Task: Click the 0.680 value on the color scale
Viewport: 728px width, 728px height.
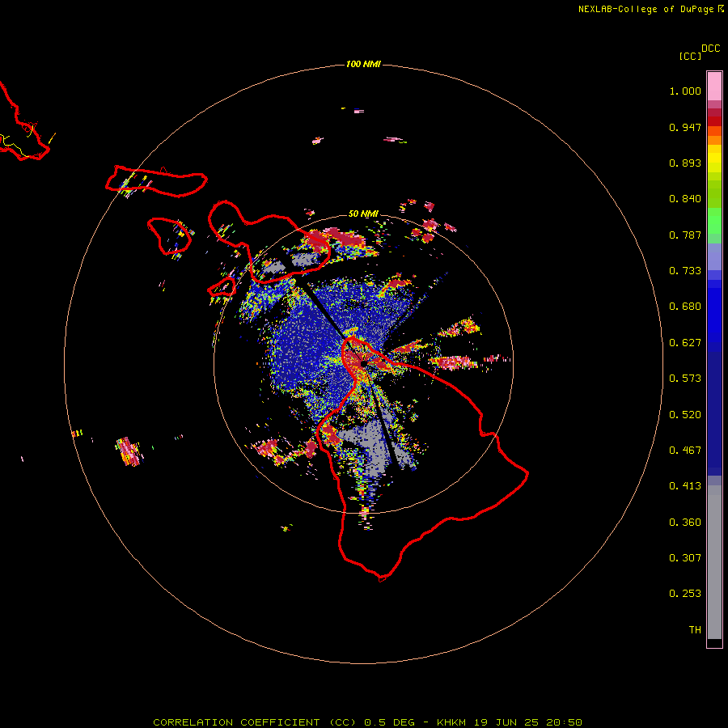Action: (685, 307)
